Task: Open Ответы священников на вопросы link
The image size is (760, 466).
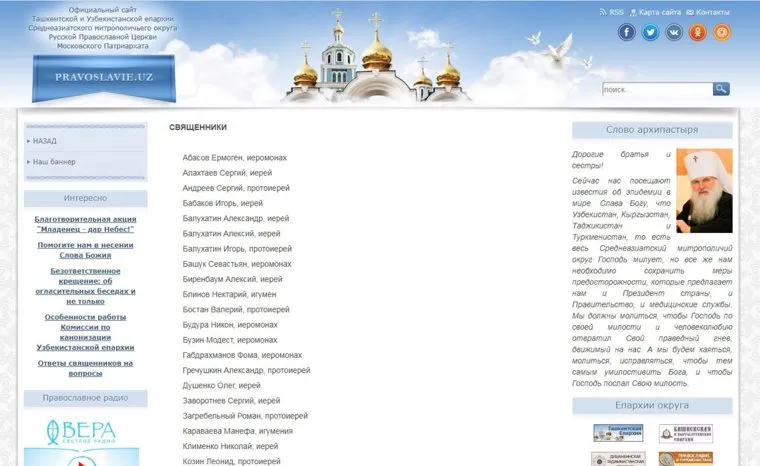Action: 85,367
